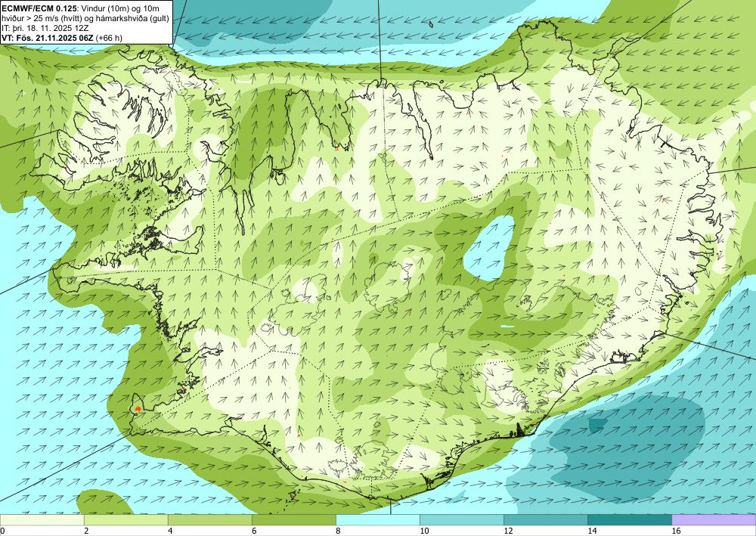
Task: Click the 8–10 m/s light cyan legend swatch
Action: point(377,519)
